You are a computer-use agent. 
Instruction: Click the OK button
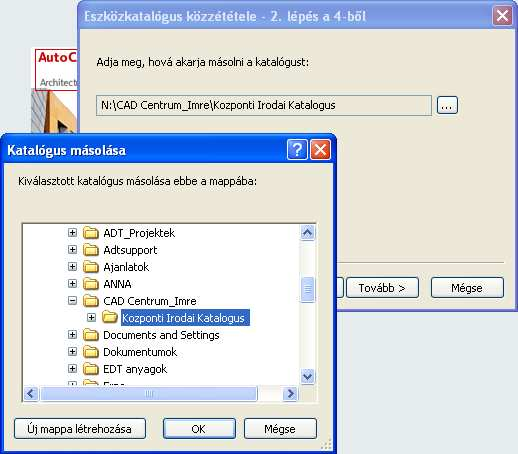pyautogui.click(x=199, y=429)
